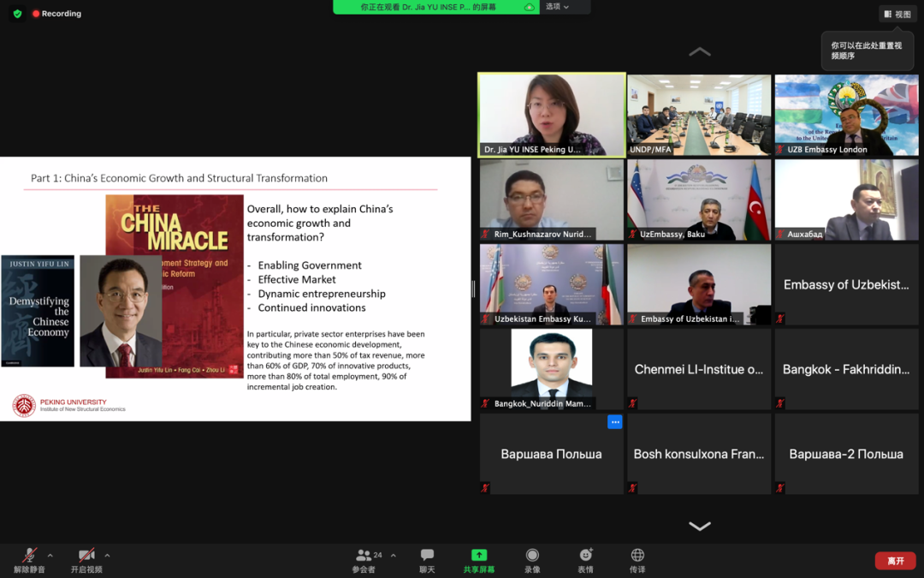The height and width of the screenshot is (578, 924).
Task: Go to next gallery page down chevron
Action: (x=700, y=526)
